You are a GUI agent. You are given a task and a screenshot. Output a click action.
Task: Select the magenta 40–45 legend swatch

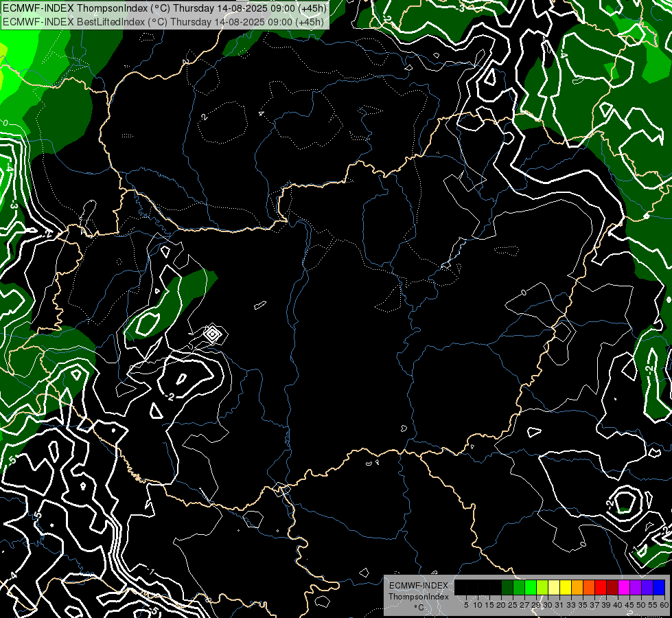click(624, 587)
